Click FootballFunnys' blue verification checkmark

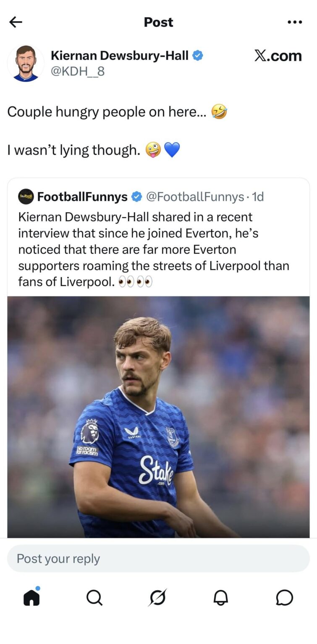(137, 196)
